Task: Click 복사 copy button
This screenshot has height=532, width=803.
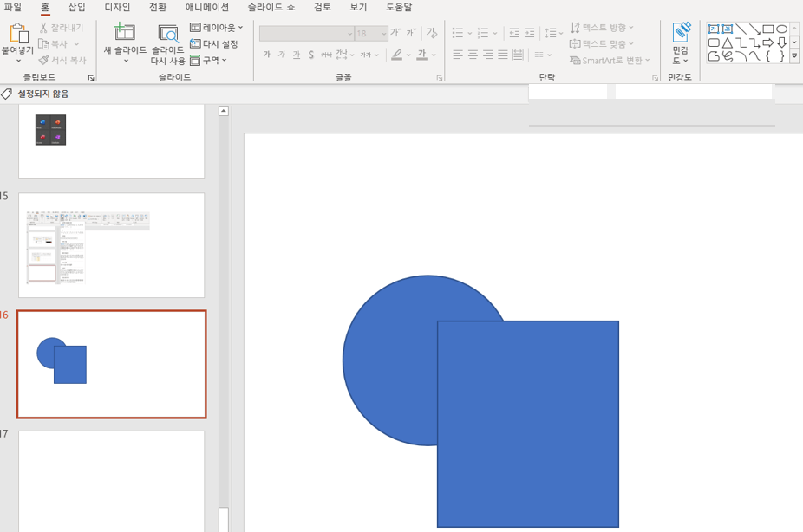Action: pyautogui.click(x=54, y=44)
